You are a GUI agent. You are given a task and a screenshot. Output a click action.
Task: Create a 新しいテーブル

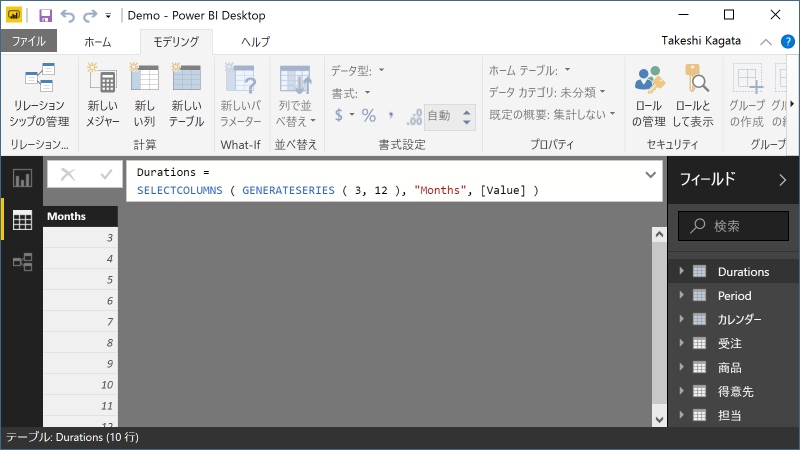pyautogui.click(x=186, y=95)
